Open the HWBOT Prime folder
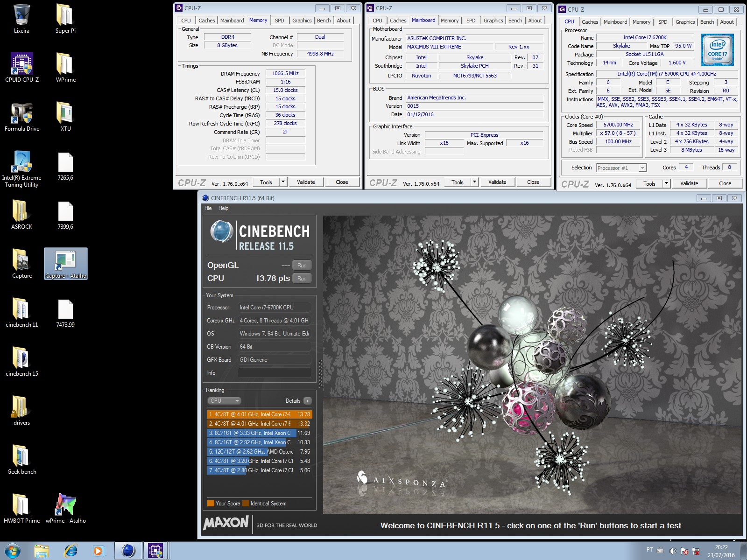747x560 pixels. tap(21, 509)
